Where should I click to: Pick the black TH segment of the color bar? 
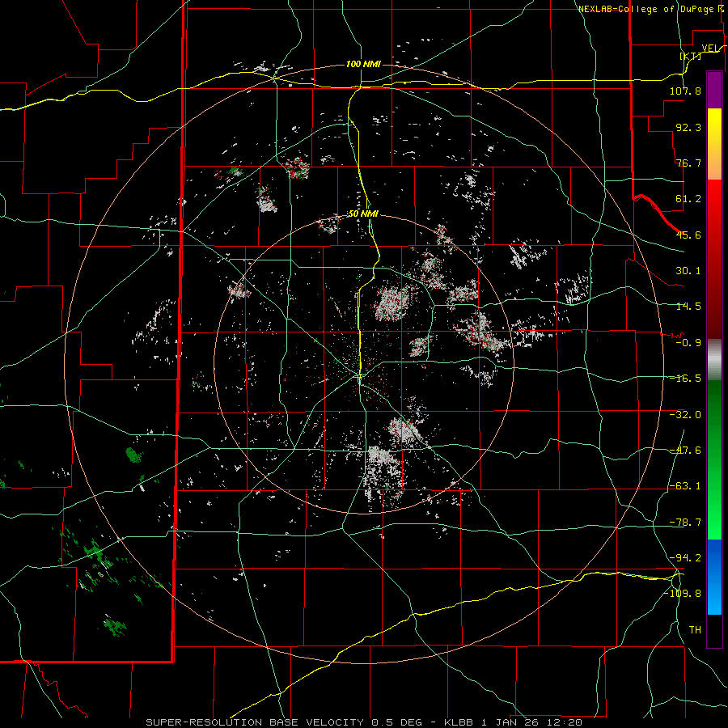point(714,630)
